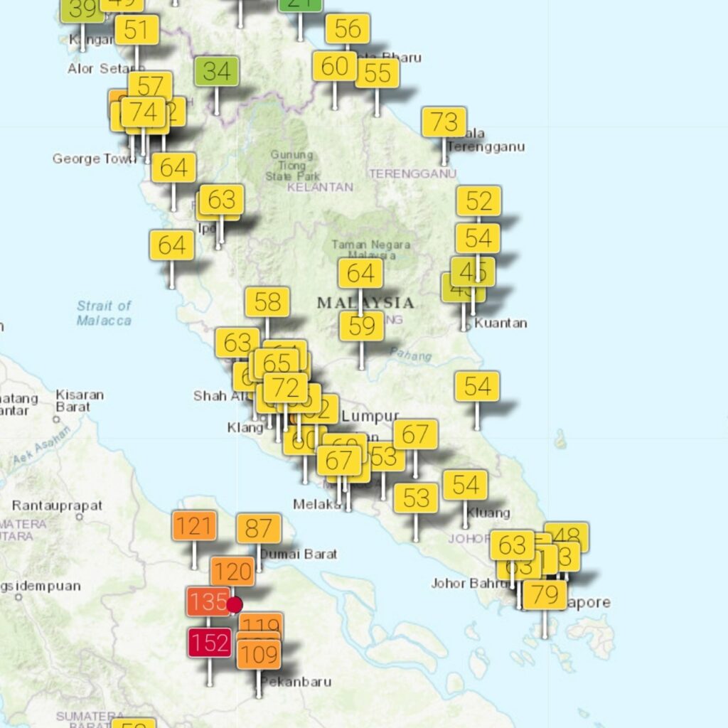The width and height of the screenshot is (728, 728).
Task: Click the 58 AQI marker
Action: 267,302
